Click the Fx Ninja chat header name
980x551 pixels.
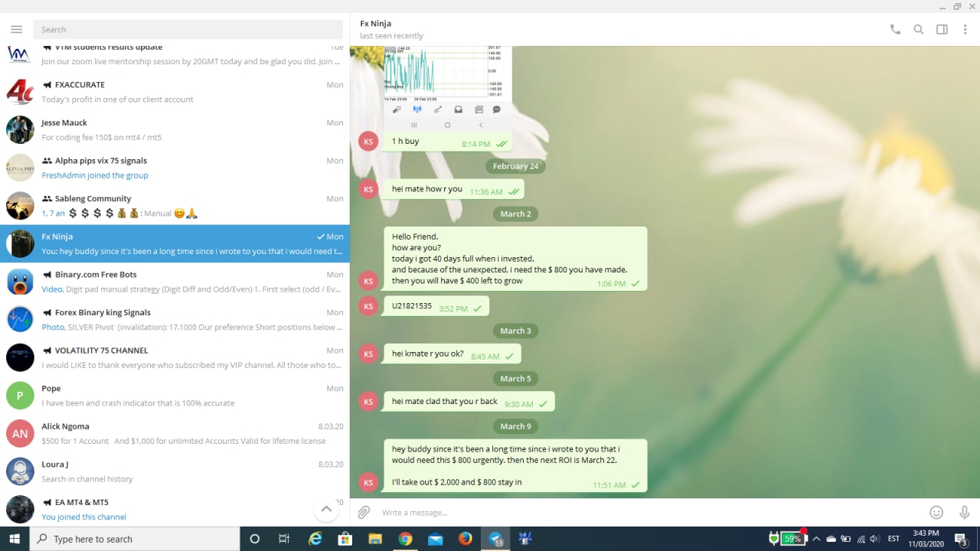pos(376,24)
